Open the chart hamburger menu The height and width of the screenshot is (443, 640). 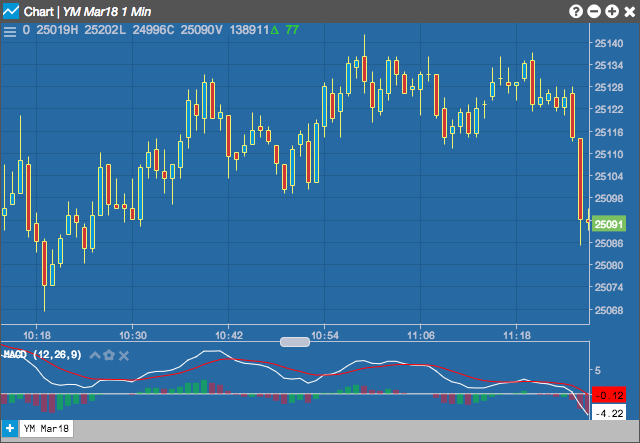10,31
